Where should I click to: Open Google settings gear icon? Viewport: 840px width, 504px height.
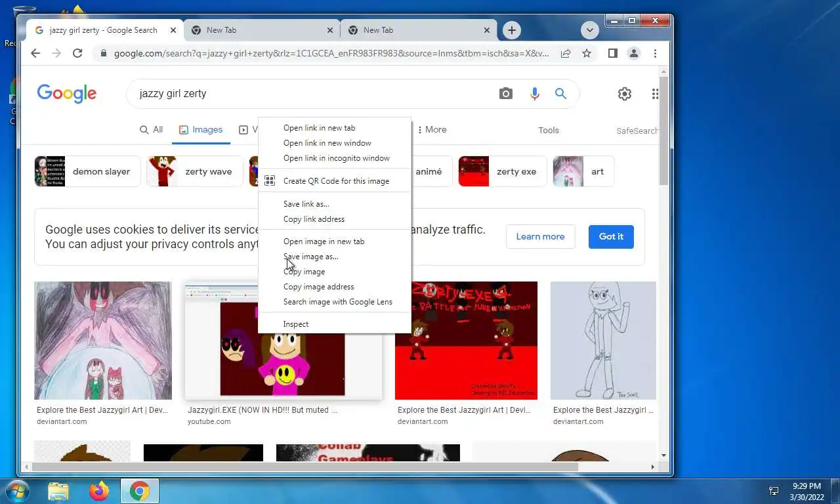click(x=624, y=94)
